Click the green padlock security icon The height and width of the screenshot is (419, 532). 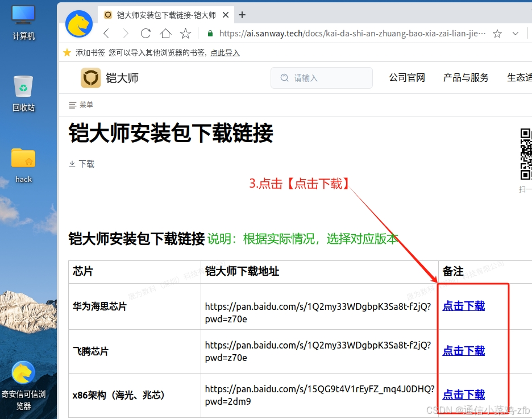[210, 33]
